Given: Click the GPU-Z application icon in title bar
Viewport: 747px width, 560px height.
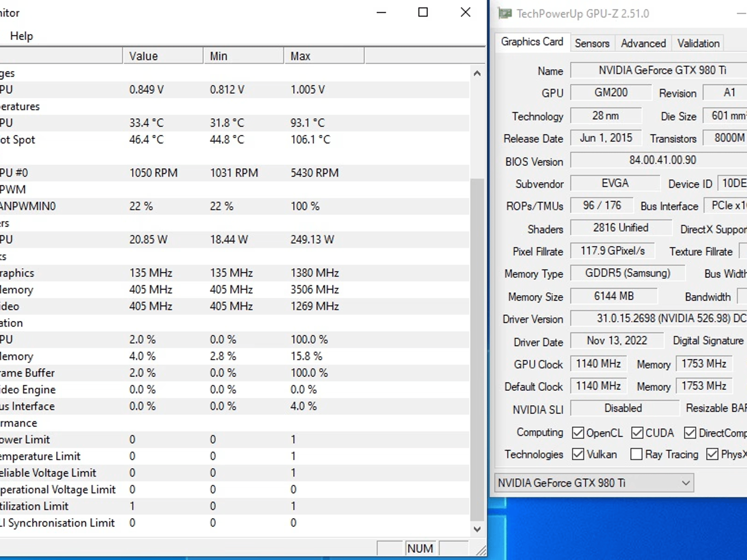Looking at the screenshot, I should click(505, 13).
